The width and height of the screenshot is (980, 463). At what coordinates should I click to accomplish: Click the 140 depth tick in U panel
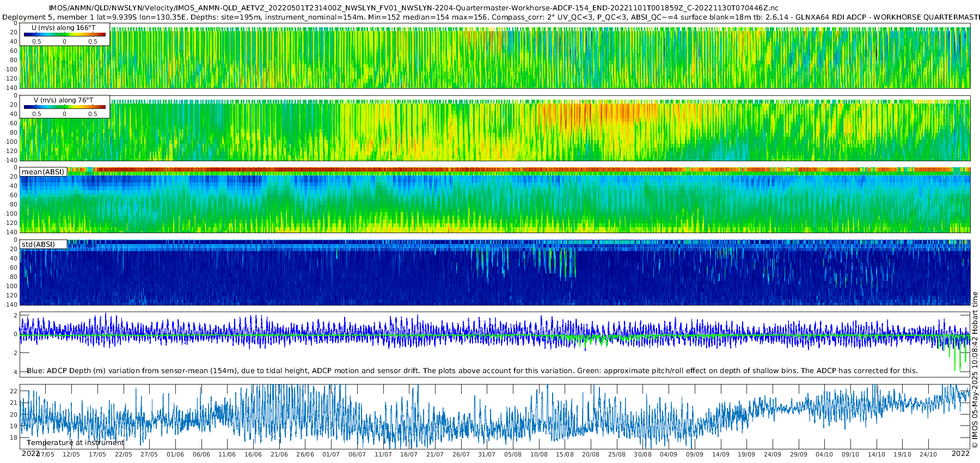tap(11, 87)
